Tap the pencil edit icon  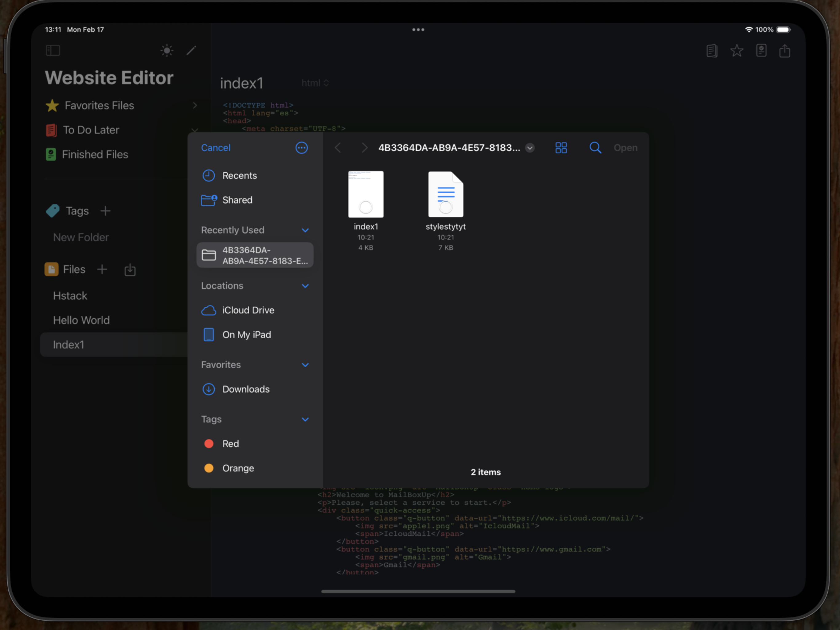(x=191, y=50)
